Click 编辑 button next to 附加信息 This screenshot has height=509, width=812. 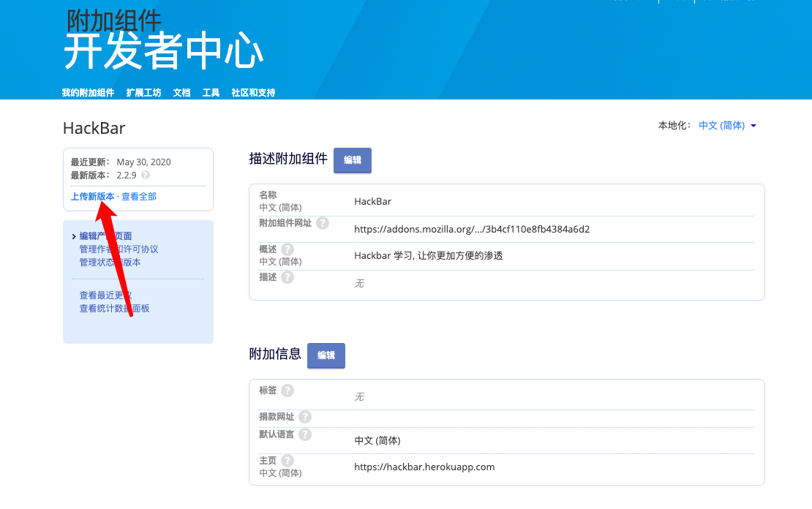[326, 355]
